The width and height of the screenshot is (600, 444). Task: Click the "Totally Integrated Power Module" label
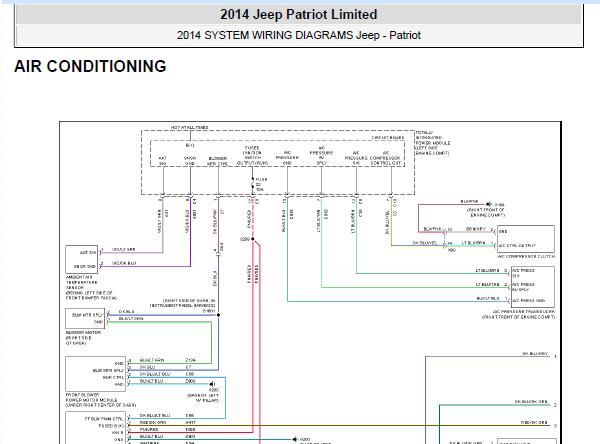pyautogui.click(x=433, y=143)
